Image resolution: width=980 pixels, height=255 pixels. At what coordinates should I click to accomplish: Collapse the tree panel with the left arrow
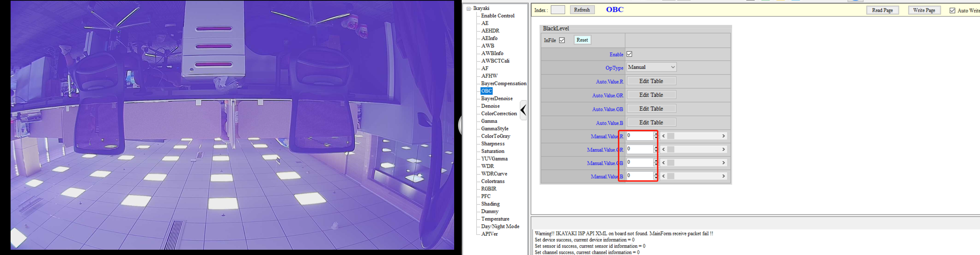(x=524, y=110)
